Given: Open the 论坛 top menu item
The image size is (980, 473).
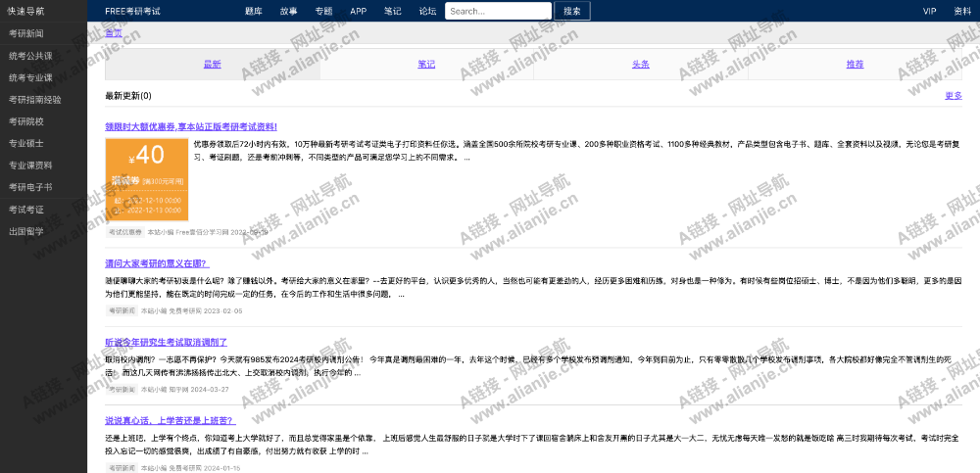Looking at the screenshot, I should pos(427,12).
